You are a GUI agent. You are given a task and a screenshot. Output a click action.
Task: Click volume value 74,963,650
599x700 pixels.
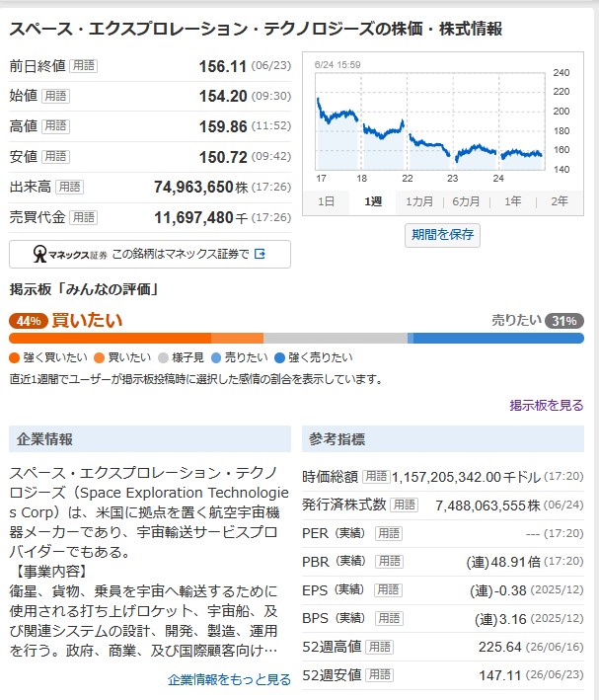coord(193,187)
